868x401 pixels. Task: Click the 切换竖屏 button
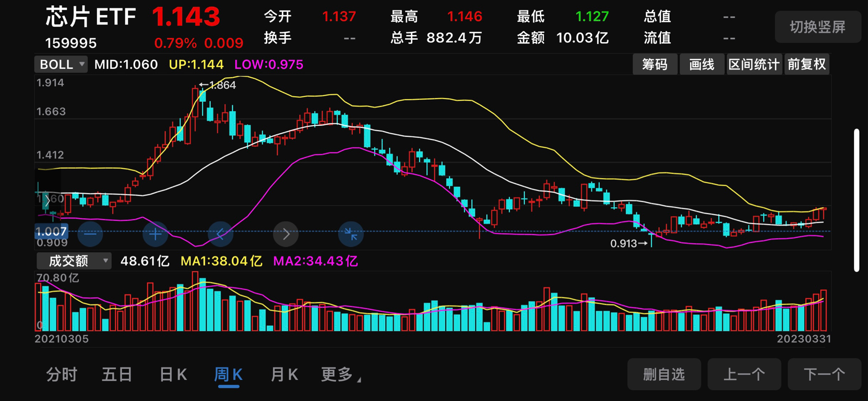[818, 27]
